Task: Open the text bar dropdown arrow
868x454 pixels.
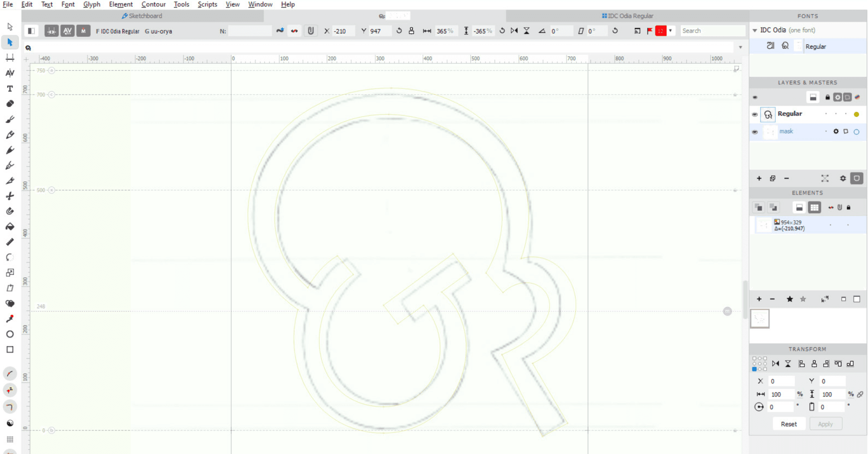Action: (x=740, y=47)
